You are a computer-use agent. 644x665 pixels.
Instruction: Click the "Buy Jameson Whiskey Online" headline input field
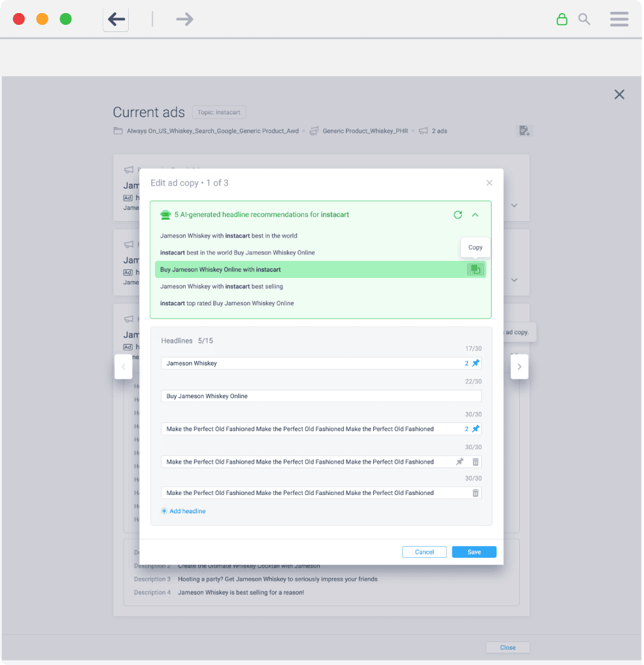point(320,396)
